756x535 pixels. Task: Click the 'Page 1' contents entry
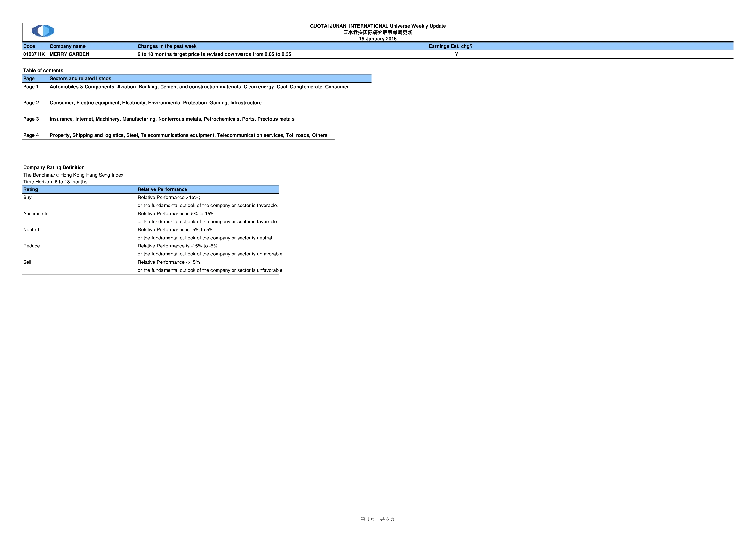(x=31, y=87)
